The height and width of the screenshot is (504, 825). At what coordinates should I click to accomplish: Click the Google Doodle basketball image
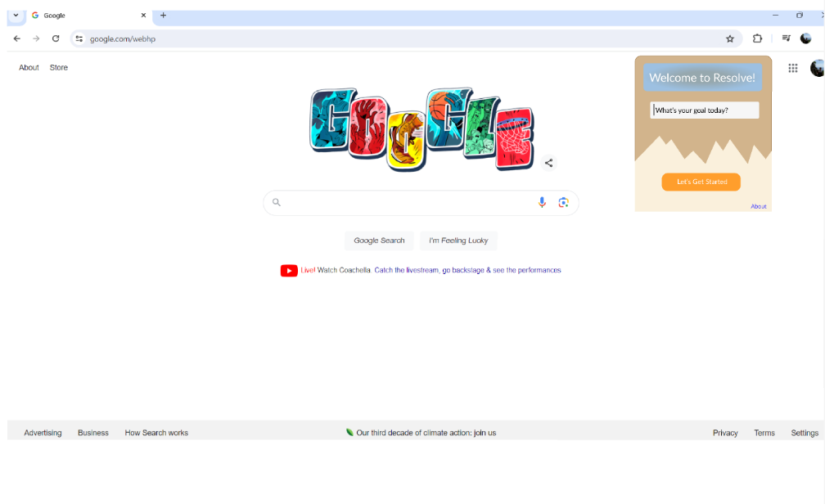click(x=422, y=129)
